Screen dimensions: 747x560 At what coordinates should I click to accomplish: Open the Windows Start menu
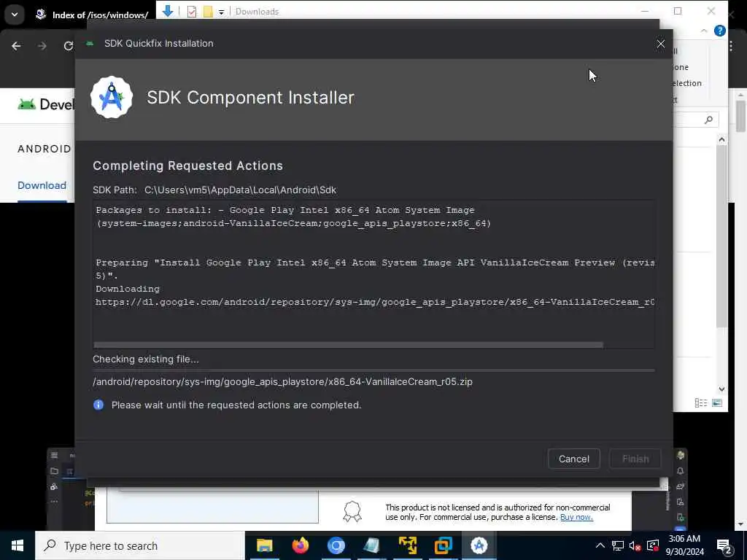coord(18,545)
